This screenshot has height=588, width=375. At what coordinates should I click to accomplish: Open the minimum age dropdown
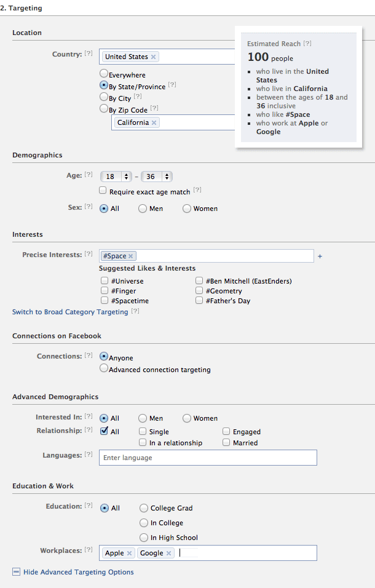click(117, 177)
